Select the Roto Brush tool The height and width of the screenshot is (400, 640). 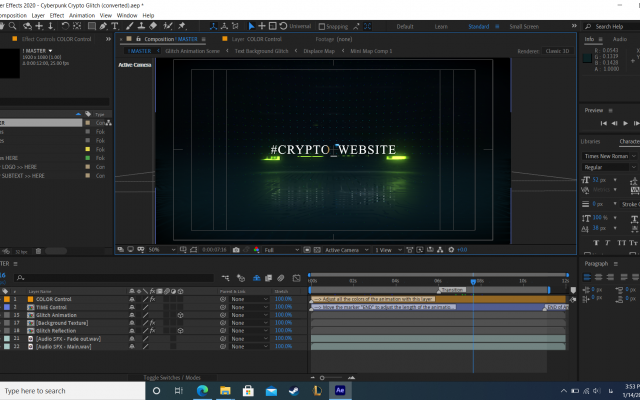point(168,26)
